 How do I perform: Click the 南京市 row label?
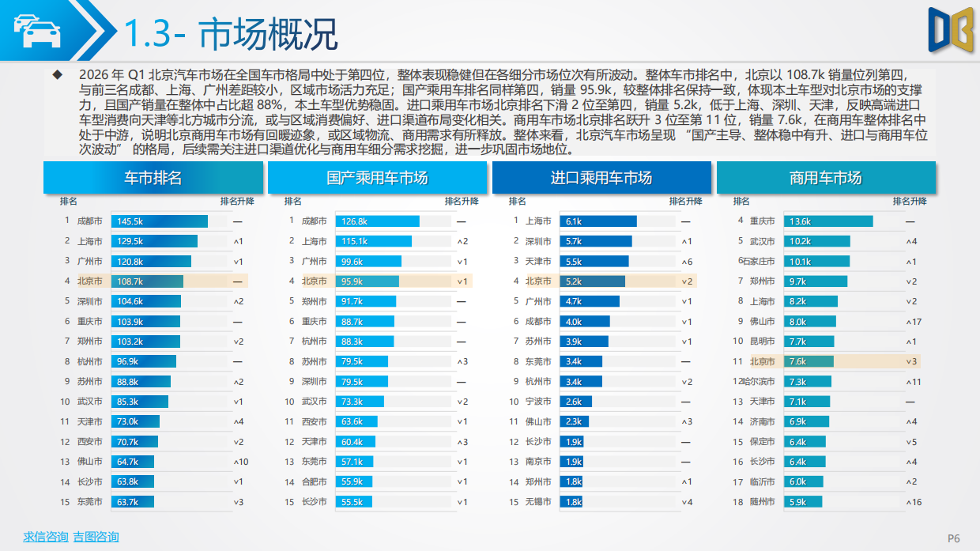(x=538, y=462)
